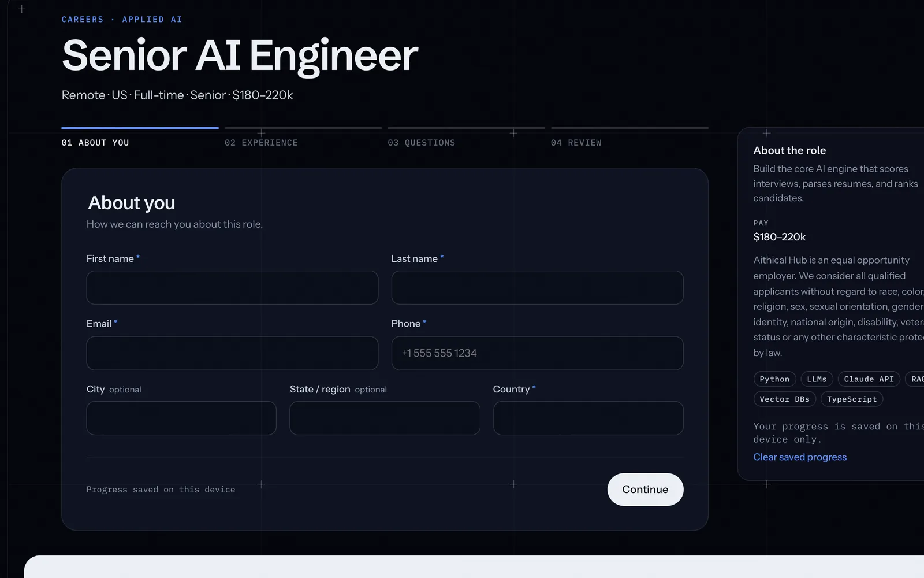Viewport: 924px width, 578px height.
Task: Focus the First name input field
Action: tap(232, 288)
